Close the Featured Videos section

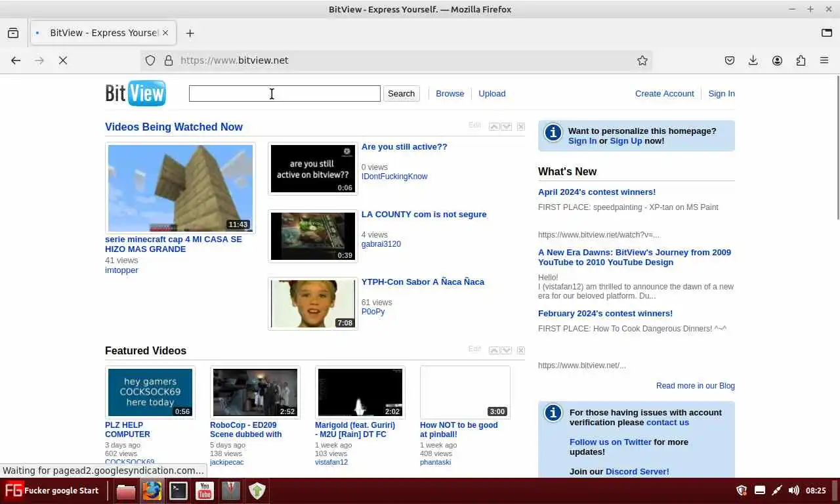tap(520, 350)
